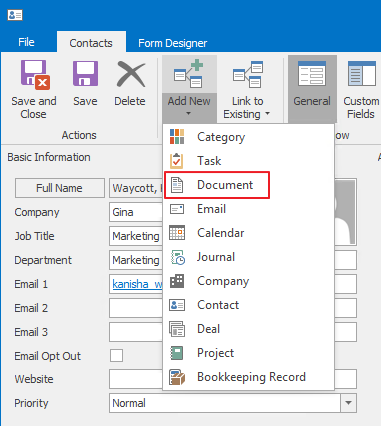The image size is (381, 426).
Task: Collapse the Add New dropdown button
Action: [189, 89]
